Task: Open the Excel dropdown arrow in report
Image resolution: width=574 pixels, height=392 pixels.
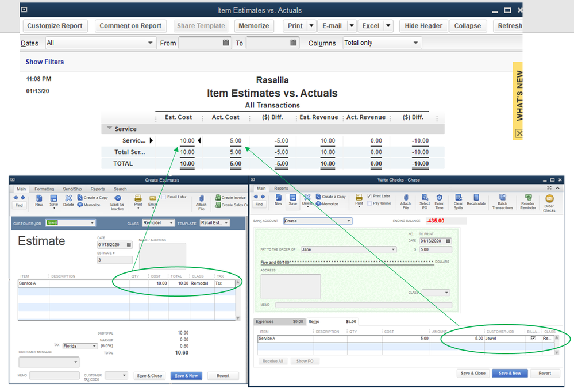Action: pyautogui.click(x=388, y=26)
